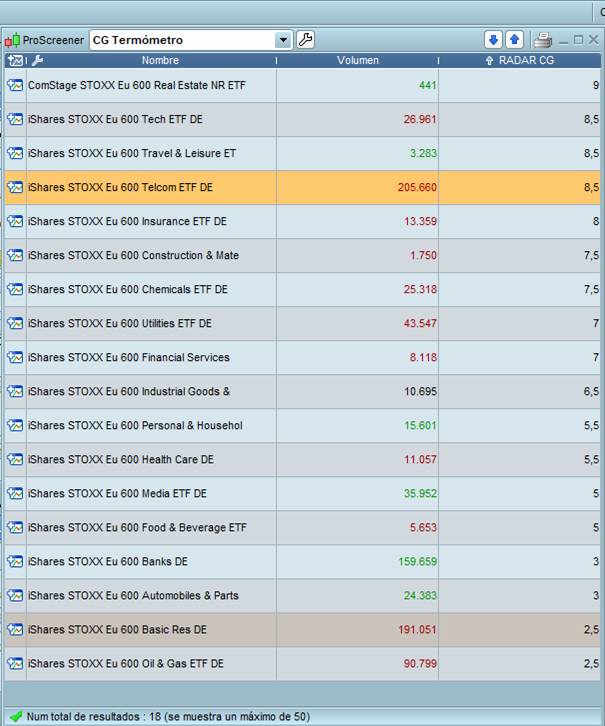Open chart icon for Insurance ETF row
Viewport: 605px width, 726px height.
pyautogui.click(x=15, y=221)
